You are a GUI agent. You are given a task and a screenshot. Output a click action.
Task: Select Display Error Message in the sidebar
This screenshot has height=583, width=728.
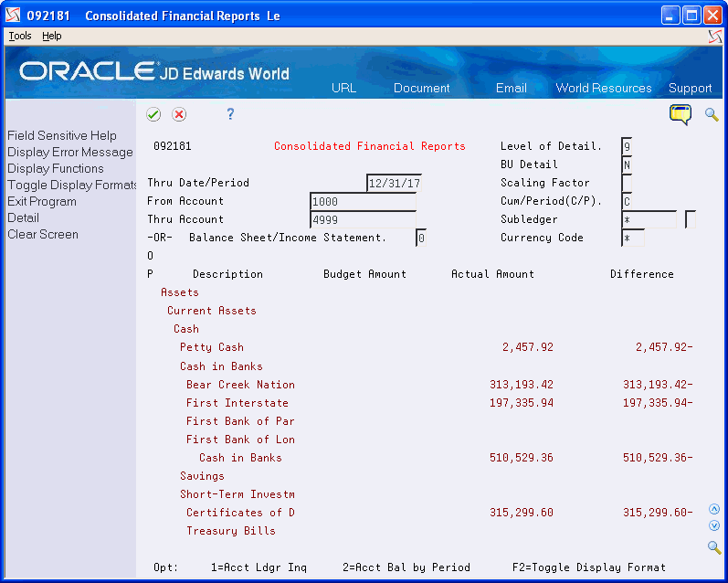(70, 152)
